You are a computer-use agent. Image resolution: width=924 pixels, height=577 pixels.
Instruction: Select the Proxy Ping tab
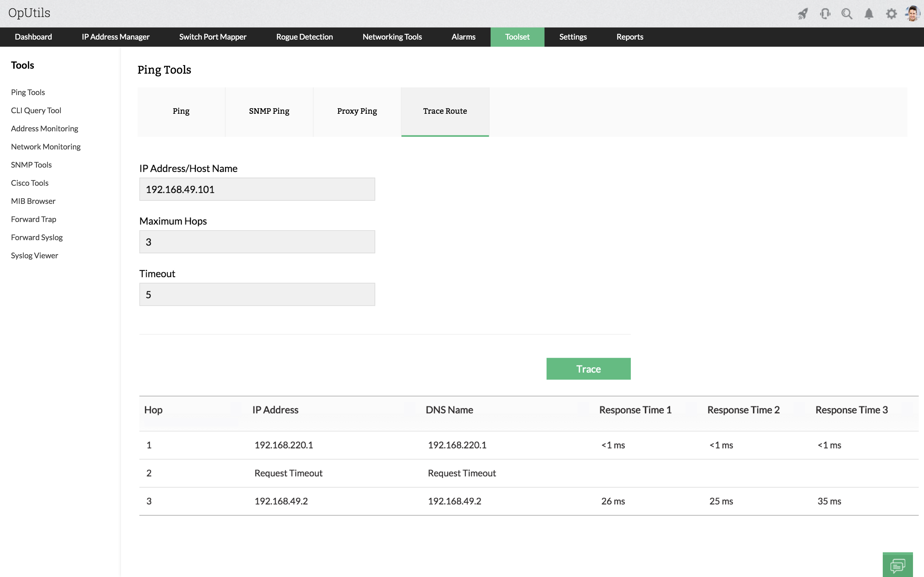tap(357, 111)
